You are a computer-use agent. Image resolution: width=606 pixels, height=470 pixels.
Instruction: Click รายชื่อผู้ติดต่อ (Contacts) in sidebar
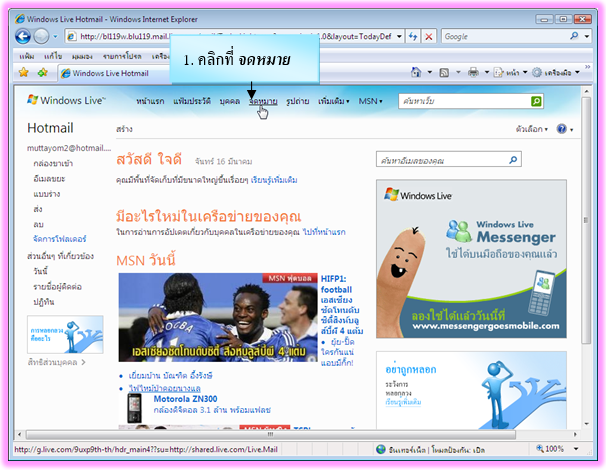pos(57,286)
